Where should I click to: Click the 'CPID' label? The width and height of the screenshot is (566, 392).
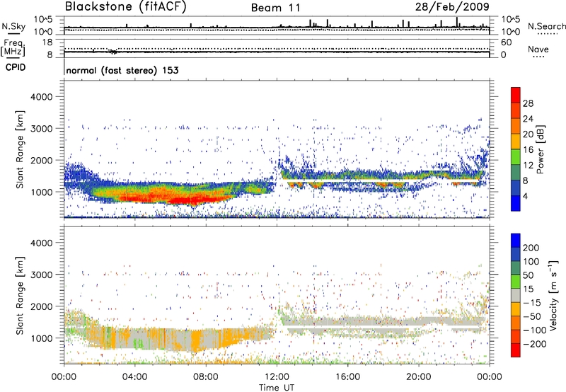click(16, 67)
